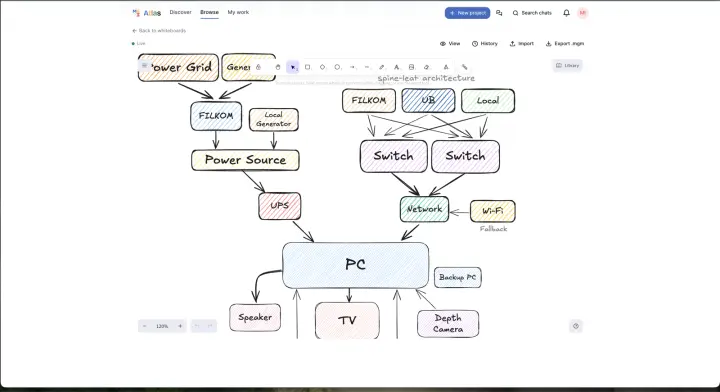
Task: Select the UB node
Action: click(428, 101)
